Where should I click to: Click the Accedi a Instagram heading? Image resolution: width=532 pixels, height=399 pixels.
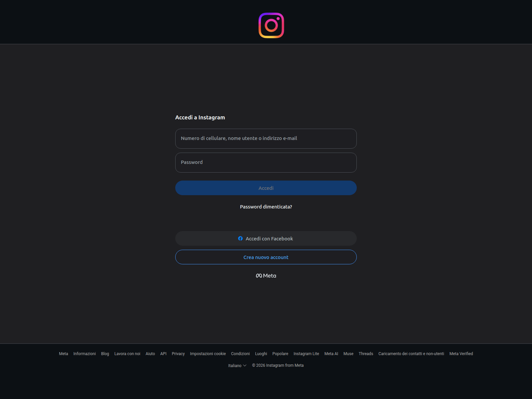[x=200, y=117]
